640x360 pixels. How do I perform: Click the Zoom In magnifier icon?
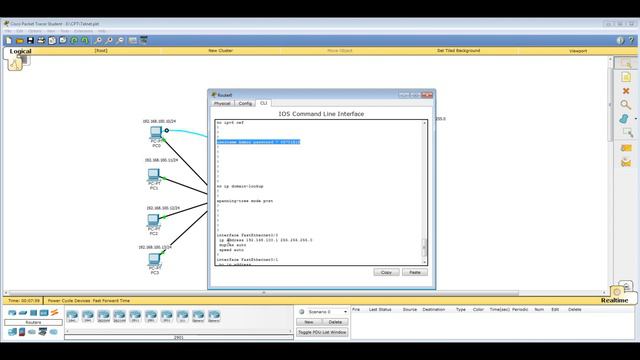point(98,40)
